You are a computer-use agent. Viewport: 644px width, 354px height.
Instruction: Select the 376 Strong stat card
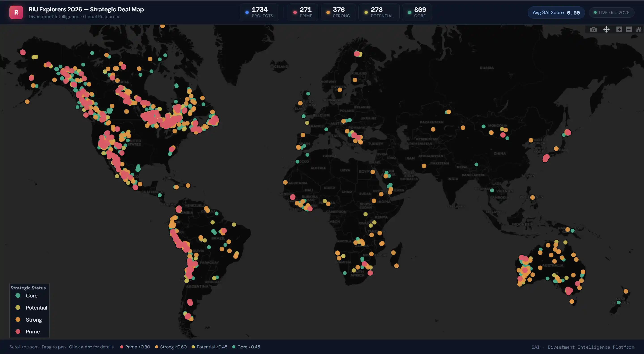[338, 13]
